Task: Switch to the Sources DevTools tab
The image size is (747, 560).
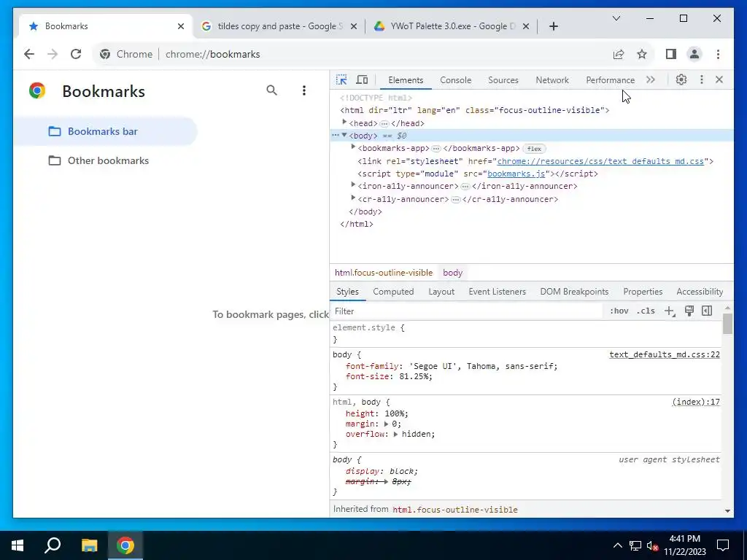Action: point(503,80)
